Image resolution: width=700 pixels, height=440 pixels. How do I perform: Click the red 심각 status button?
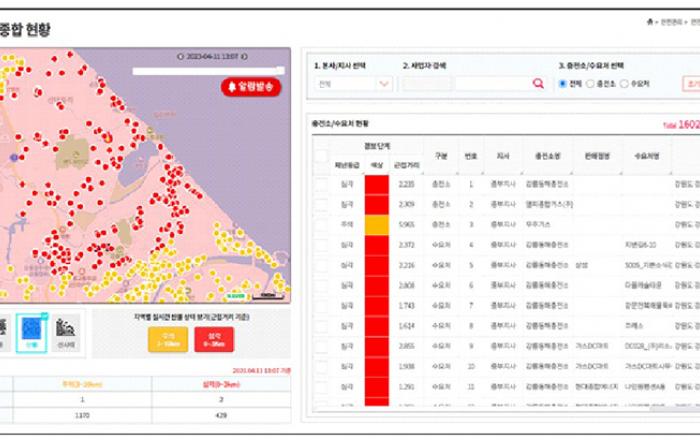[215, 340]
